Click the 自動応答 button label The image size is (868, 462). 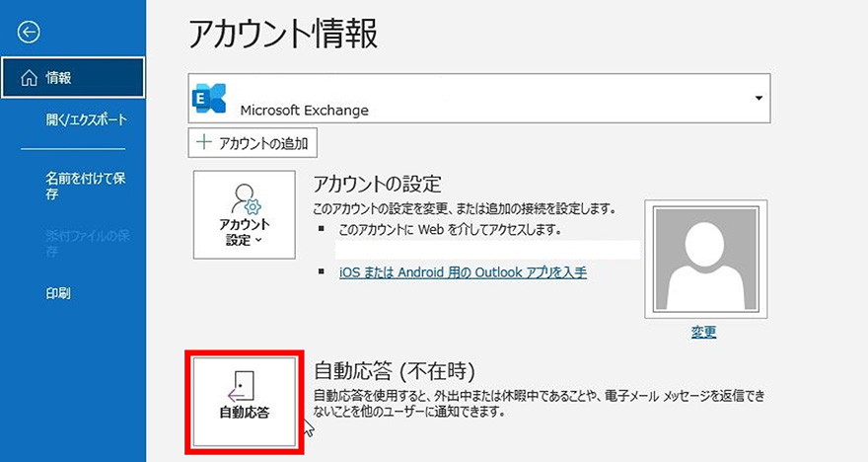[x=244, y=413]
